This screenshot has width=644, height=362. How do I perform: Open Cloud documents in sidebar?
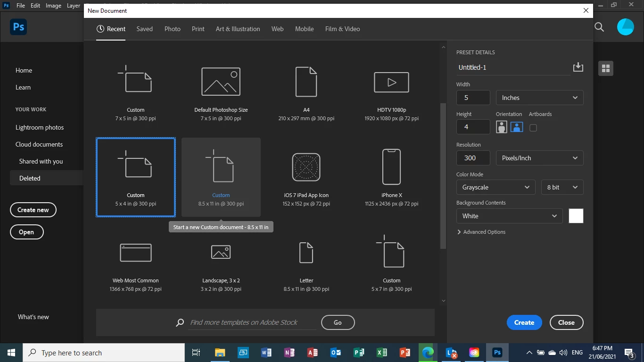pyautogui.click(x=39, y=144)
